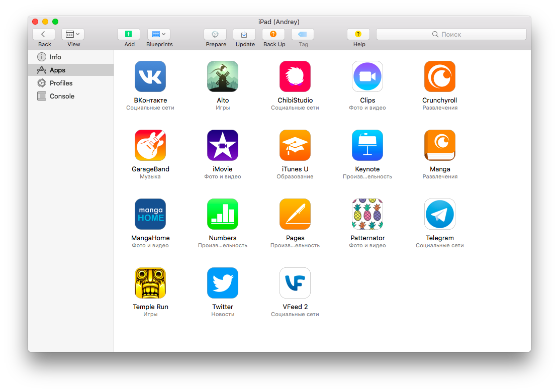Image resolution: width=559 pixels, height=392 pixels.
Task: Open the Console sidebar section
Action: tap(71, 96)
